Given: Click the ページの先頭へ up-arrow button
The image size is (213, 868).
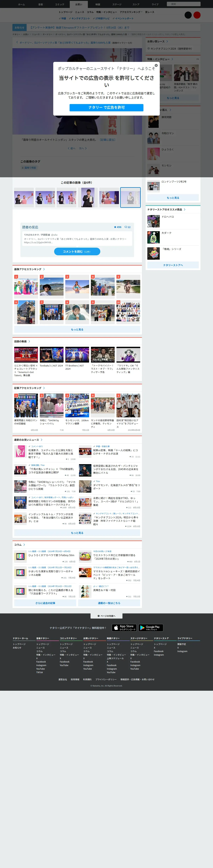Looking at the screenshot, I should [106, 616].
